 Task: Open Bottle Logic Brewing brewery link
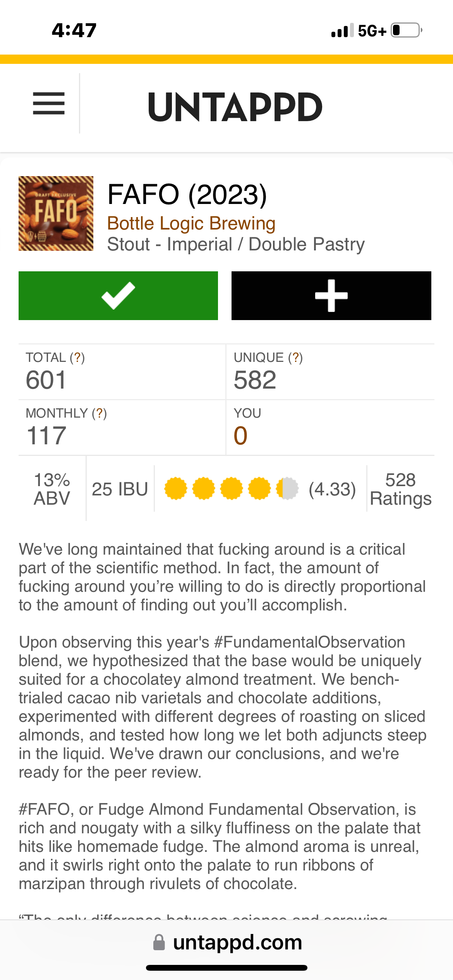[191, 224]
